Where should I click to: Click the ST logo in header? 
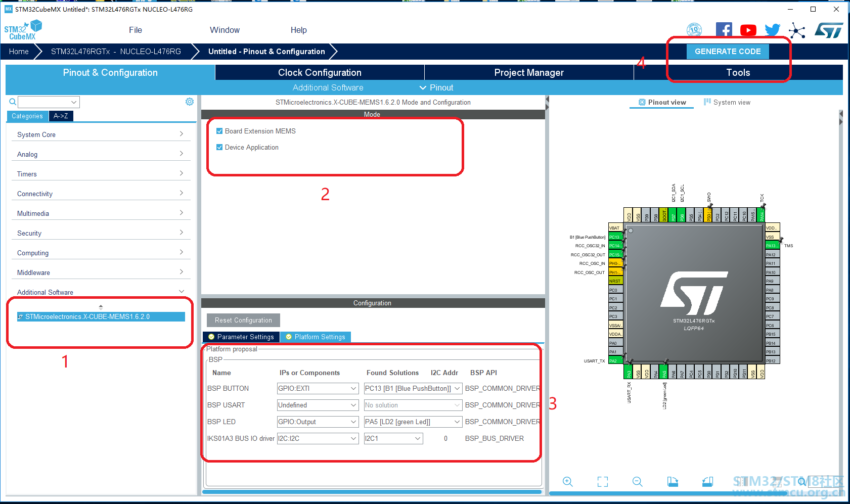click(x=829, y=30)
